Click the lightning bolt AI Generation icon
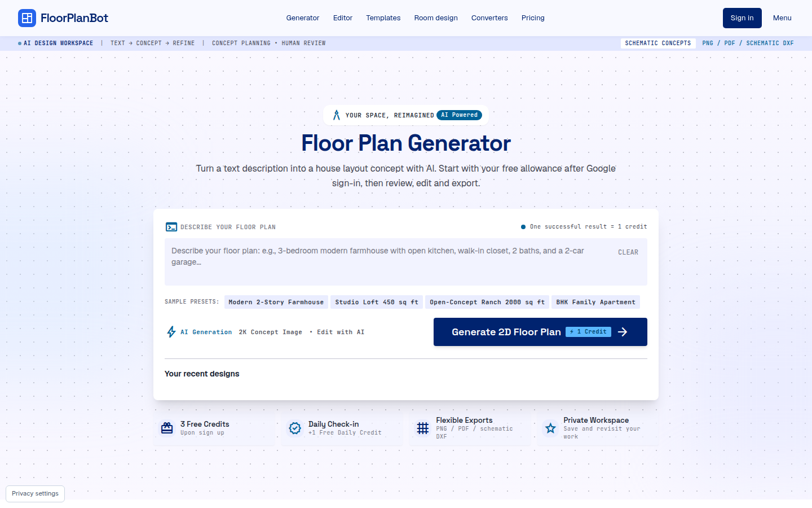Image resolution: width=812 pixels, height=508 pixels. pos(171,332)
